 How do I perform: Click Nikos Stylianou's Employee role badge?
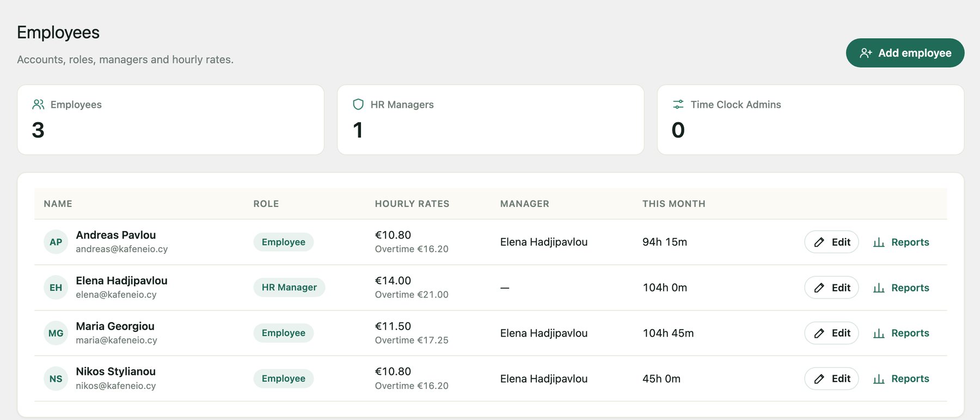coord(283,379)
